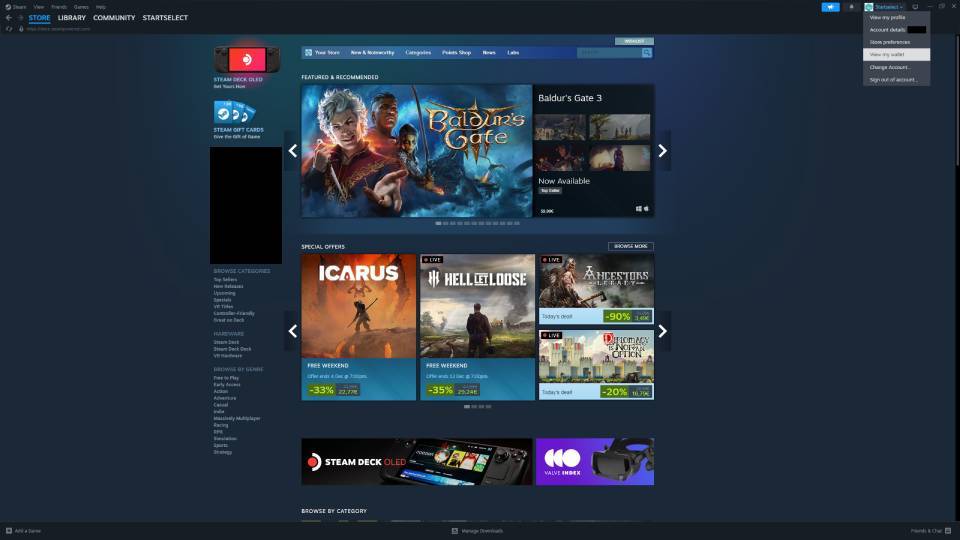Viewport: 960px width, 540px height.
Task: Choose Change Account from account menu
Action: click(896, 67)
